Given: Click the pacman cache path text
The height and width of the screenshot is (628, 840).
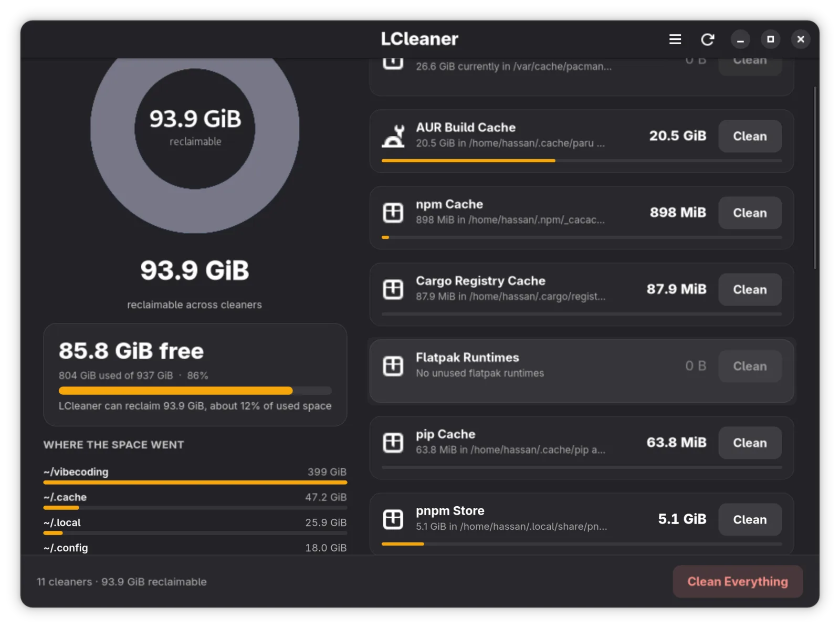Looking at the screenshot, I should [x=513, y=67].
